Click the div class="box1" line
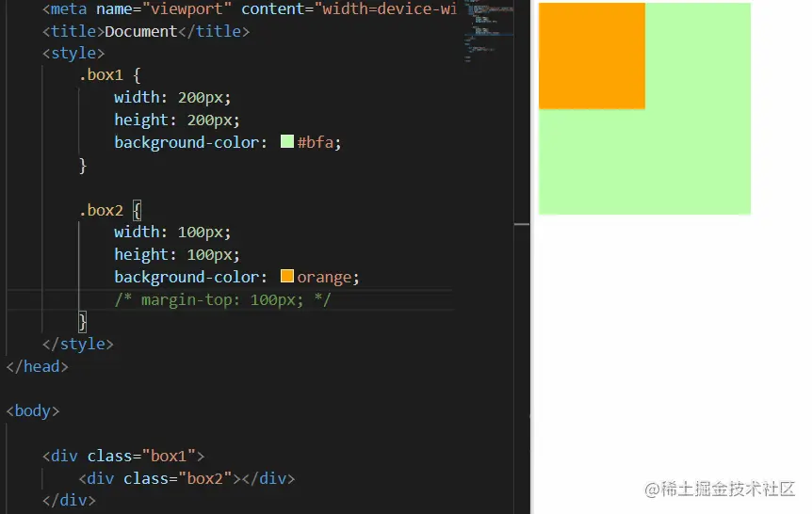The width and height of the screenshot is (812, 514). click(123, 456)
